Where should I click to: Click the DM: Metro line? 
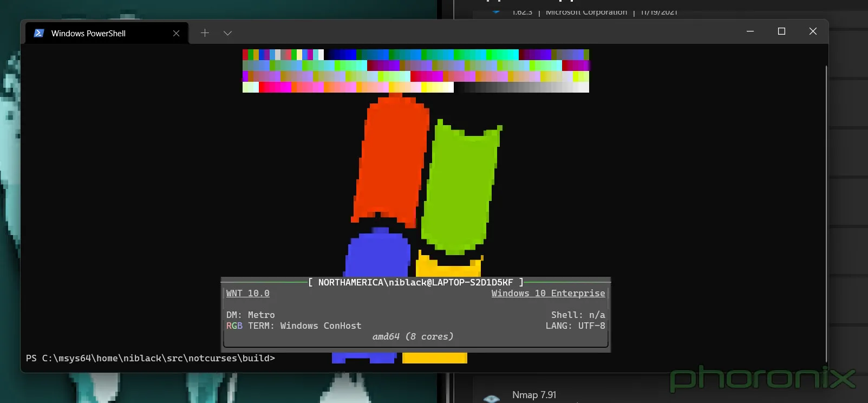(x=250, y=315)
